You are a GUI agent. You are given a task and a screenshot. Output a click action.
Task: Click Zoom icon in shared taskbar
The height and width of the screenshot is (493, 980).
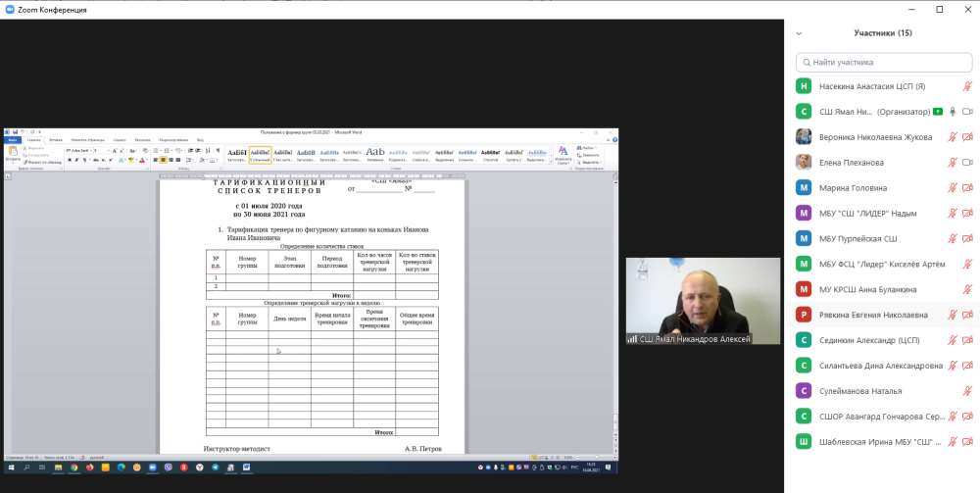pos(153,468)
